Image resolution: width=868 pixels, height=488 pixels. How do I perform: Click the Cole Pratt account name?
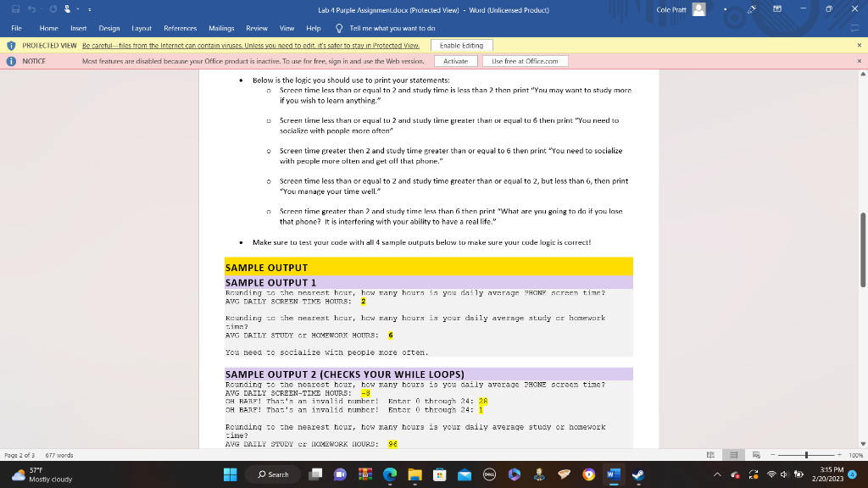(x=671, y=9)
